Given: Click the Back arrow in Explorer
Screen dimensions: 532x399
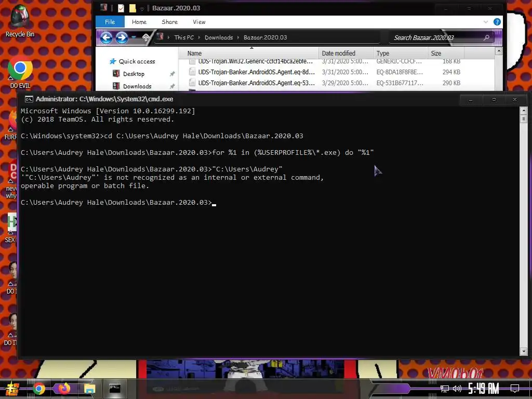Looking at the screenshot, I should (x=106, y=37).
